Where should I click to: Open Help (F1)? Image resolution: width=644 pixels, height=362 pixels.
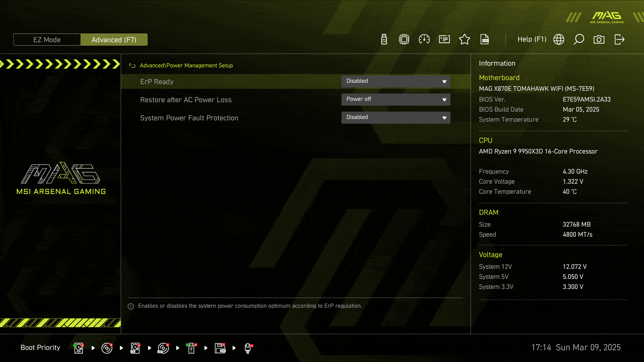(532, 40)
